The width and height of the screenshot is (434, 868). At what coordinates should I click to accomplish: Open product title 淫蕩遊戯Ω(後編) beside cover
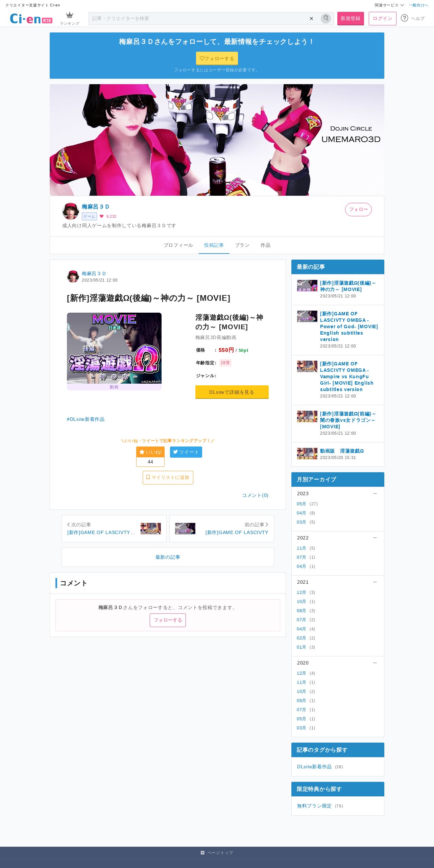click(229, 322)
